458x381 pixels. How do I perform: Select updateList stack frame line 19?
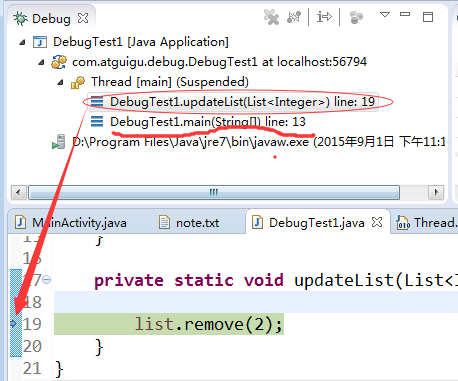(x=233, y=102)
